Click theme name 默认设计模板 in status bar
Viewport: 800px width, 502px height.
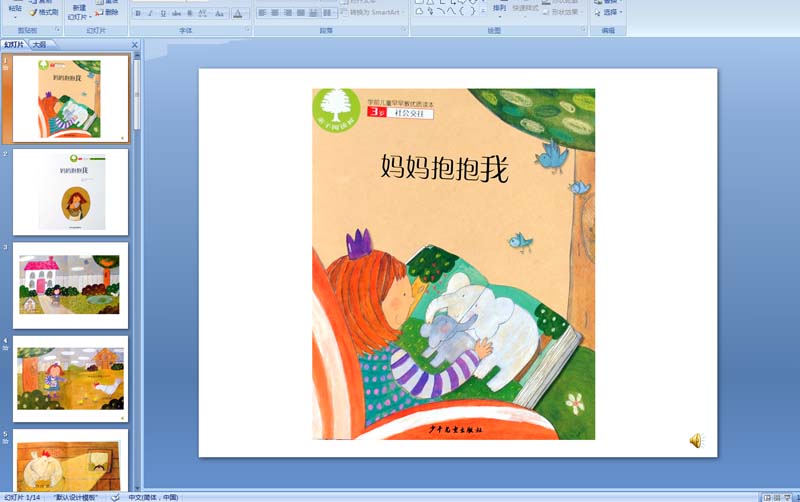tap(76, 497)
